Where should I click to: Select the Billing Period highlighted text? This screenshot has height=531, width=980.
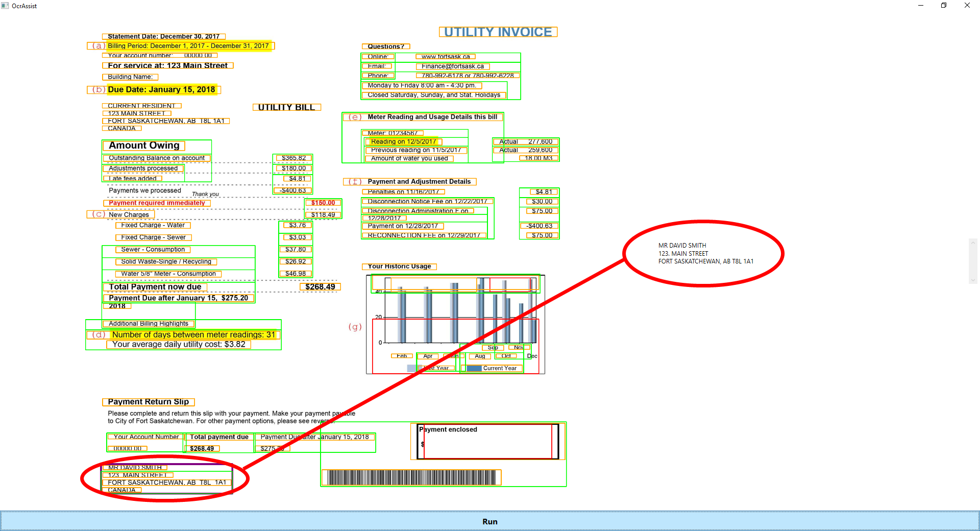[188, 46]
